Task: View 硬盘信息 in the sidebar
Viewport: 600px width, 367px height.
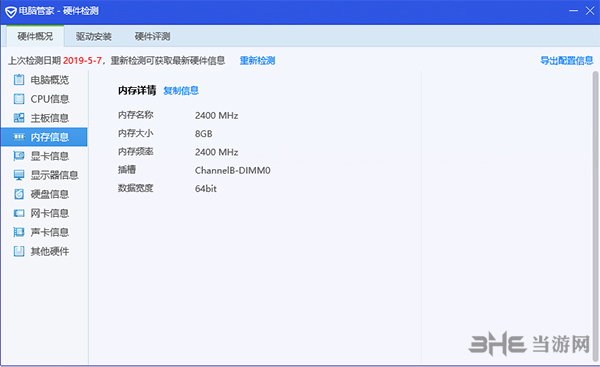Action: pyautogui.click(x=44, y=194)
